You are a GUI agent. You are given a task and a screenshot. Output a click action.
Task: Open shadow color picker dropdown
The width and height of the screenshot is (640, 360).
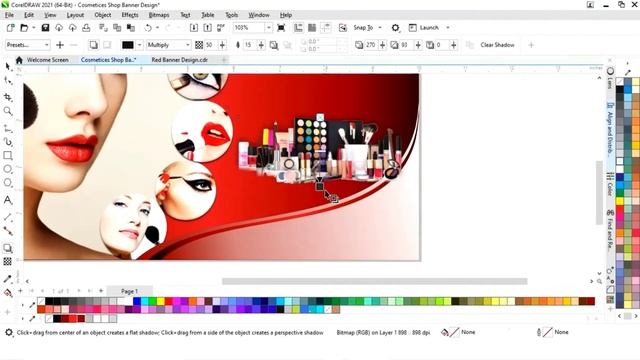click(x=140, y=45)
